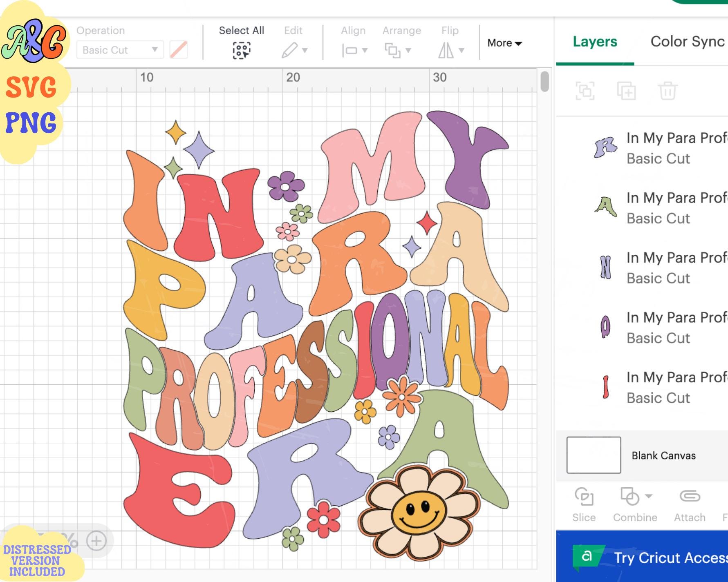Expand the Flip dropdown arrow
The height and width of the screenshot is (582, 728).
tap(461, 51)
